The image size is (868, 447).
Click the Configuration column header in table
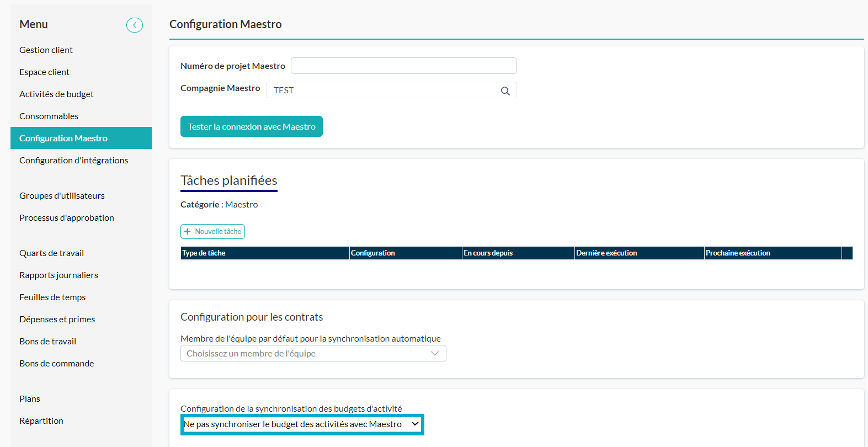coord(406,253)
